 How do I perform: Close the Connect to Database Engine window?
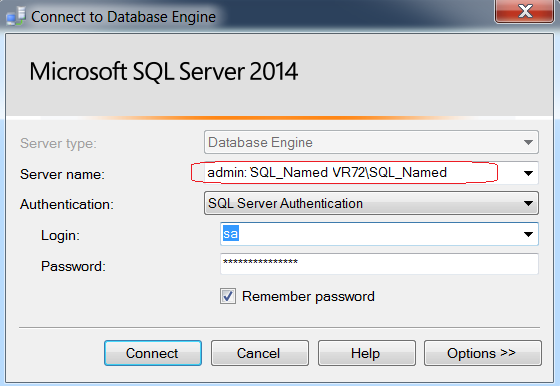pyautogui.click(x=524, y=11)
